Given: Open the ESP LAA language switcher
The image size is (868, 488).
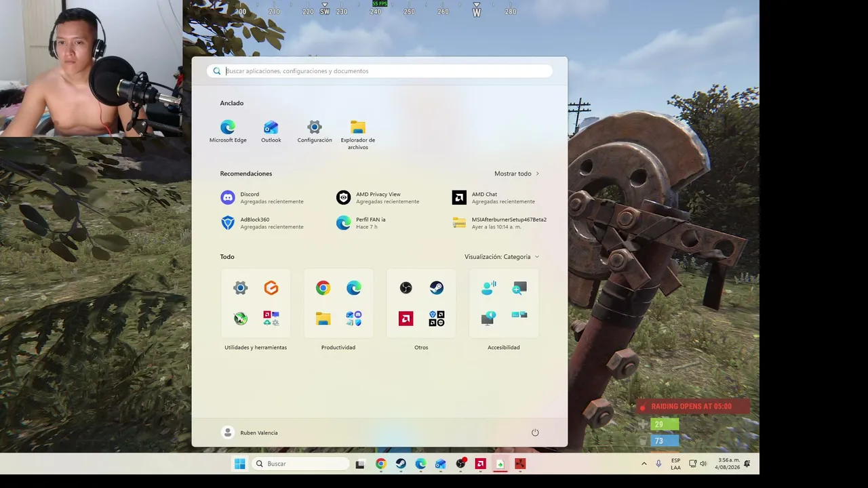Looking at the screenshot, I should coord(676,464).
